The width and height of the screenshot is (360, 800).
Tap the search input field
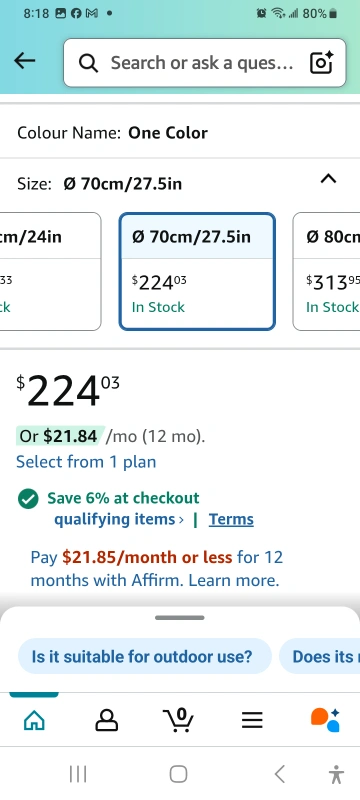204,63
